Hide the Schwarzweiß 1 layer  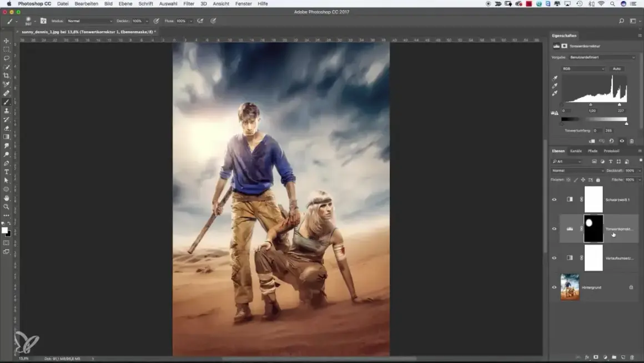click(x=554, y=200)
